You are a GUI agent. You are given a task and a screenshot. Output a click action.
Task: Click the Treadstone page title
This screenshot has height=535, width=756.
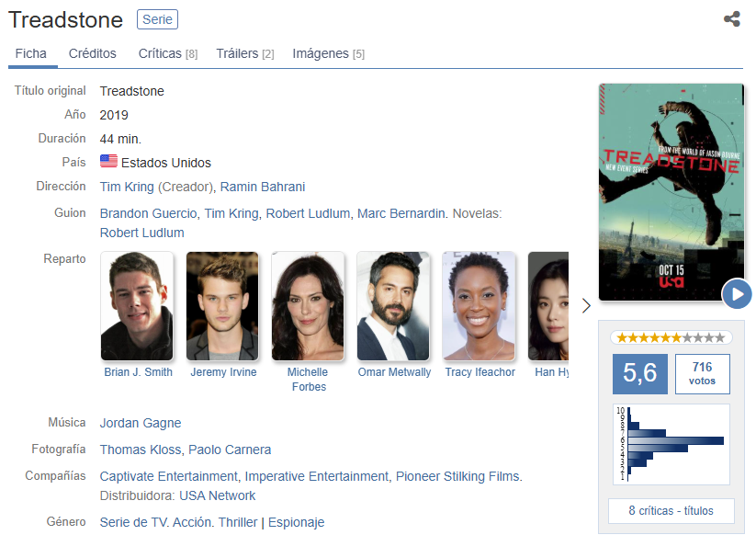click(x=65, y=20)
